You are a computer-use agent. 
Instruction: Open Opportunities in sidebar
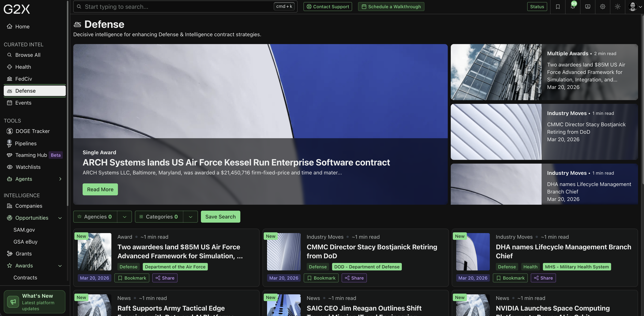32,218
